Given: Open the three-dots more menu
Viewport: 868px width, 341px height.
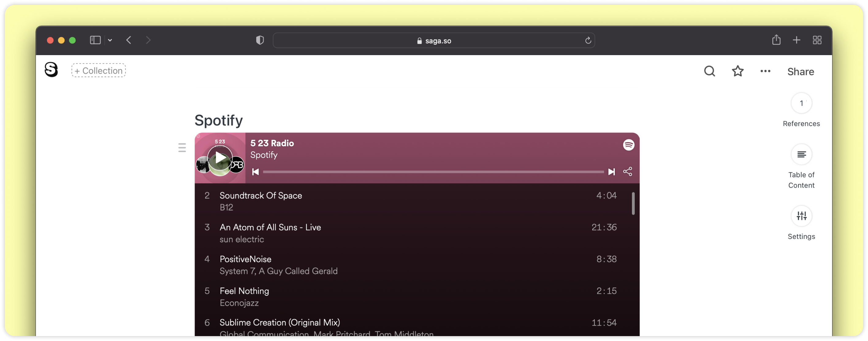Looking at the screenshot, I should [x=765, y=71].
